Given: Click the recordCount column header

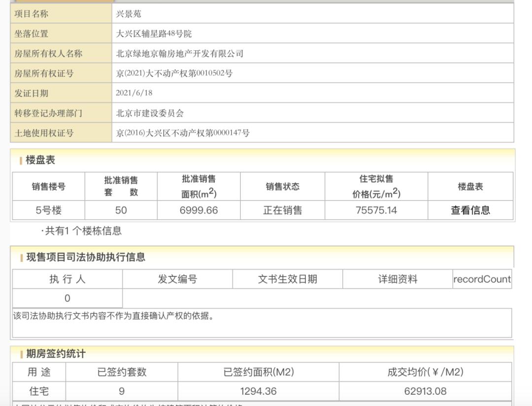Looking at the screenshot, I should 482,279.
